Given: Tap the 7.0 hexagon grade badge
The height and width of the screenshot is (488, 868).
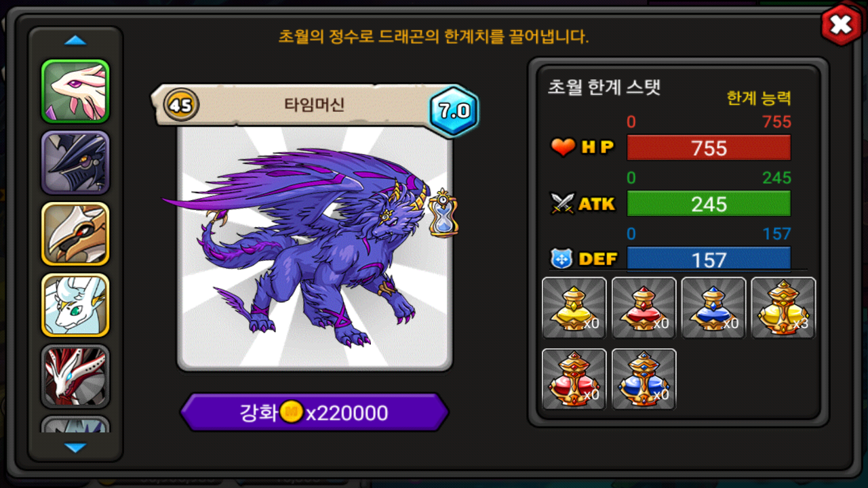Looking at the screenshot, I should 454,110.
